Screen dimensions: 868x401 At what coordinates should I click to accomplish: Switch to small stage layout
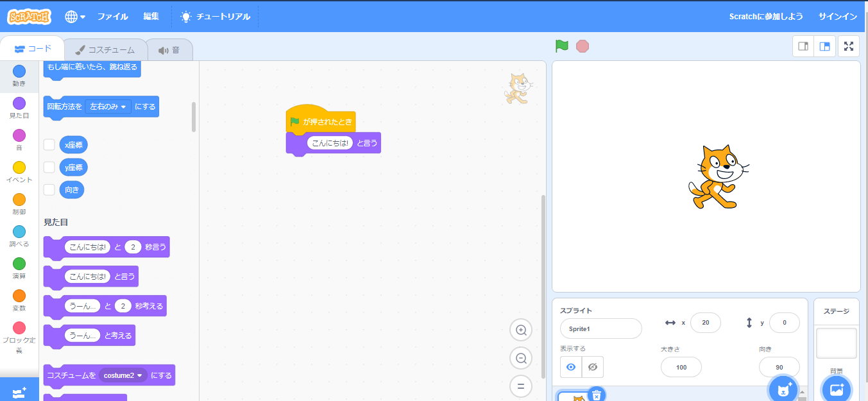coord(803,46)
